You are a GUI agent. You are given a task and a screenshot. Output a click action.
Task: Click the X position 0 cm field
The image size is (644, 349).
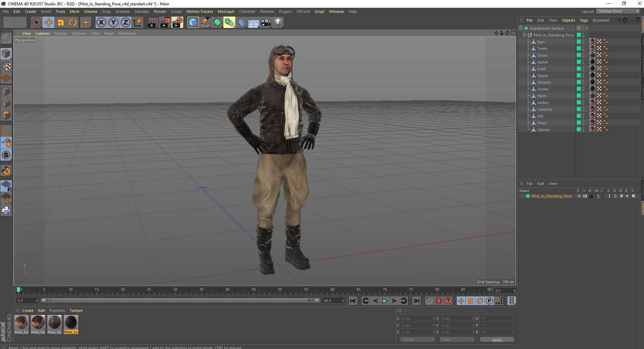418,319
